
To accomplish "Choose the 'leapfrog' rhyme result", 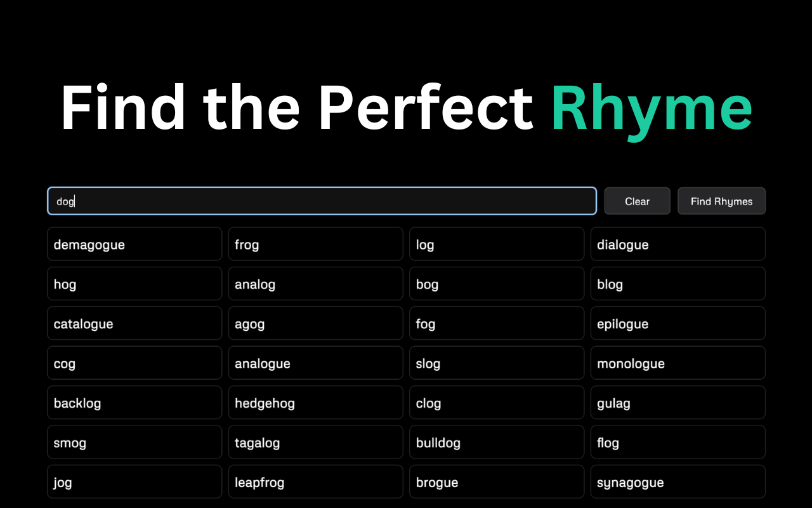I will pyautogui.click(x=315, y=482).
